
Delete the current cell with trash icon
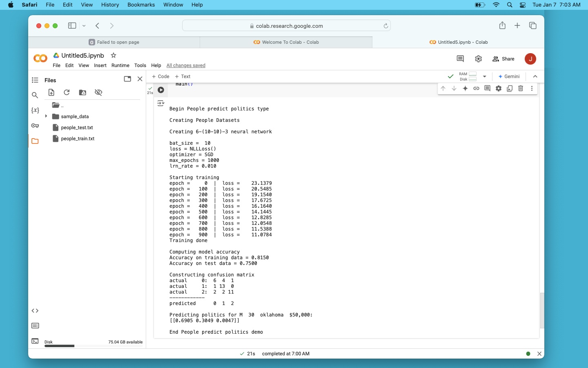[x=521, y=88]
